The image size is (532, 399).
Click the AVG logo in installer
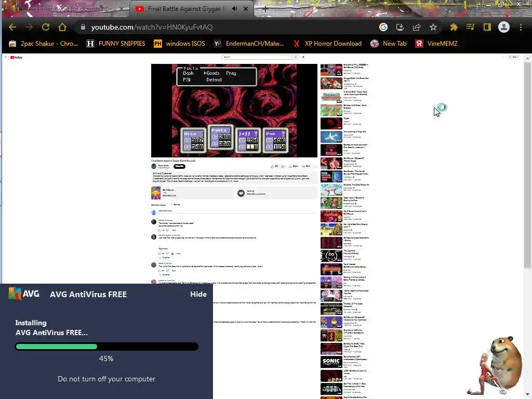24,294
